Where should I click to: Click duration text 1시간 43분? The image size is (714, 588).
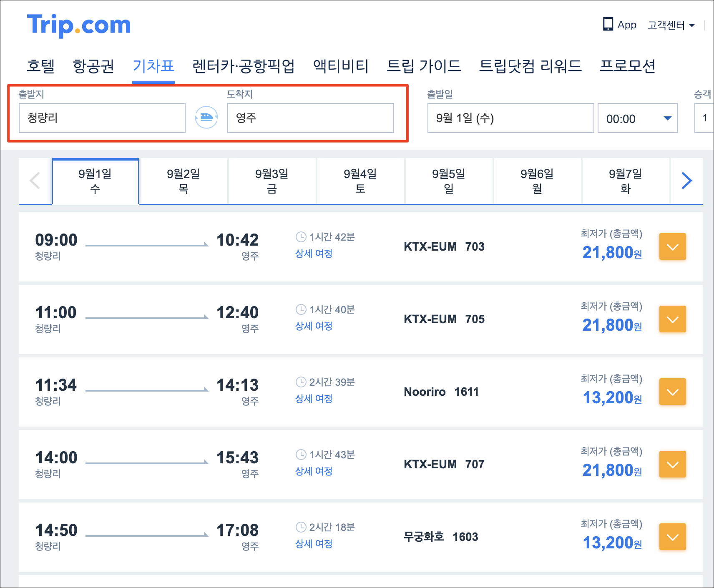click(x=332, y=455)
